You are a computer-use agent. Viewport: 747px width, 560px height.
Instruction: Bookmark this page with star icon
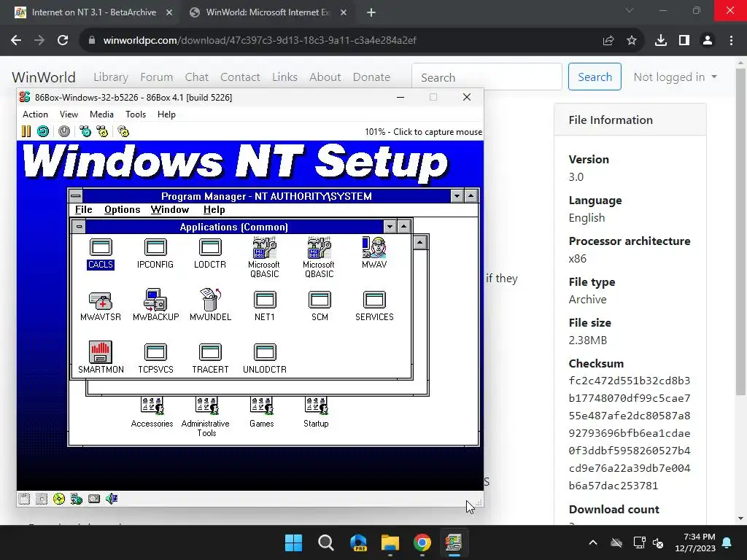coord(632,41)
